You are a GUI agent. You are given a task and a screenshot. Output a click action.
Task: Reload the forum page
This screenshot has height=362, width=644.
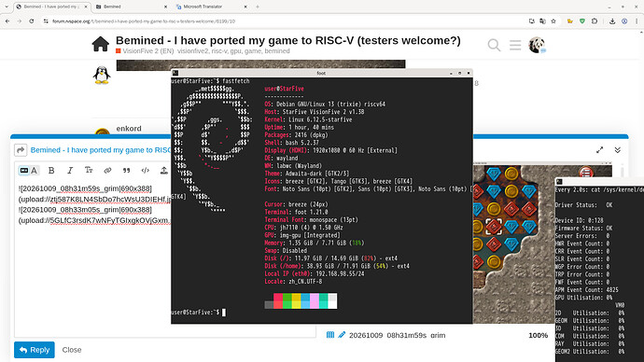(x=31, y=21)
